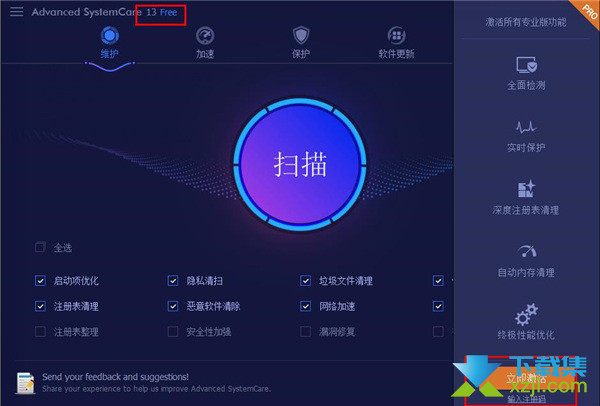600x406 pixels.
Task: Open 终极性能优化 gears icon
Action: point(526,315)
